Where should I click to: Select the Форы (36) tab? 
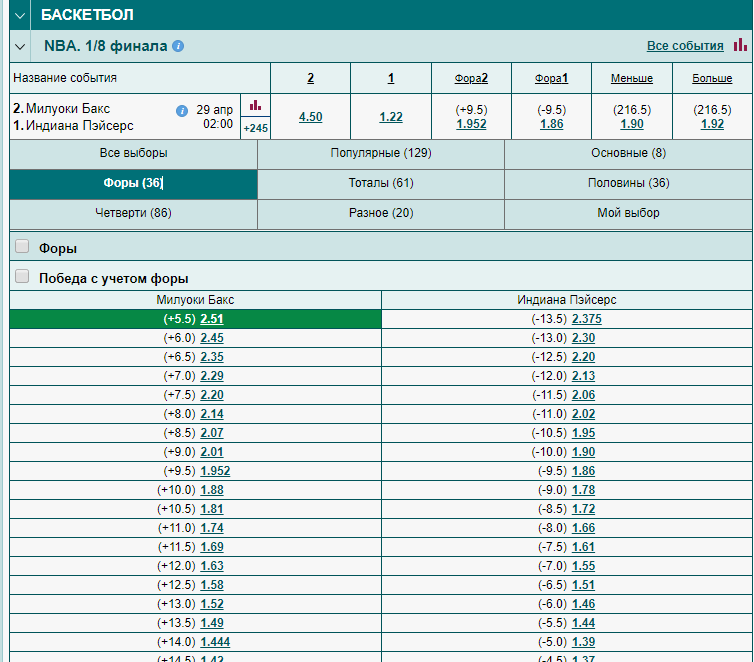(x=134, y=183)
